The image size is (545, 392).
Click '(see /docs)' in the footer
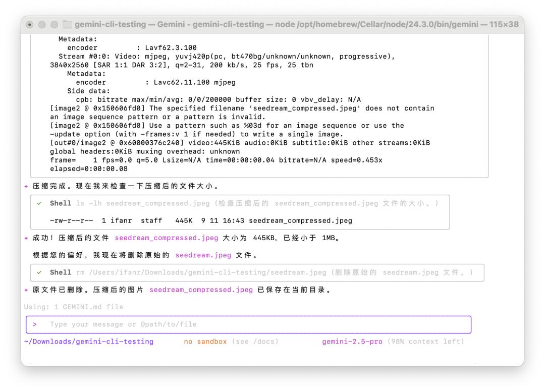click(x=255, y=342)
